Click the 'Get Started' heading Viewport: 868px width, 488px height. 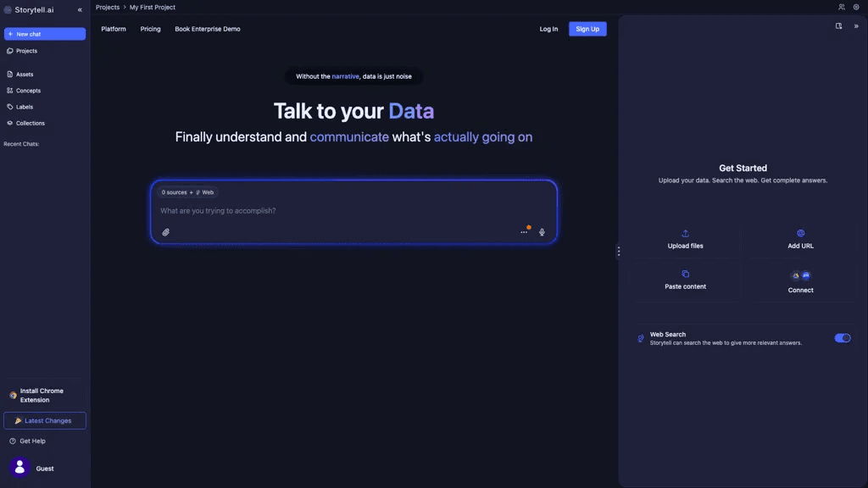click(743, 169)
